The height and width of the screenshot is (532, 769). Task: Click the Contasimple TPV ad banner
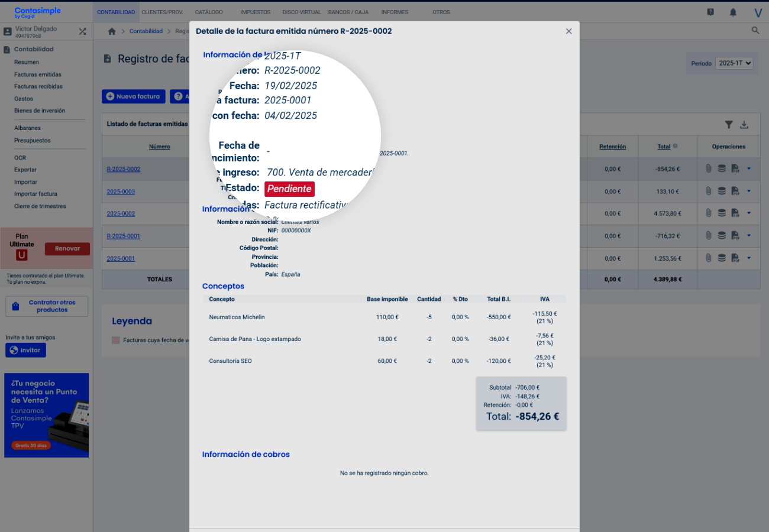coord(47,415)
